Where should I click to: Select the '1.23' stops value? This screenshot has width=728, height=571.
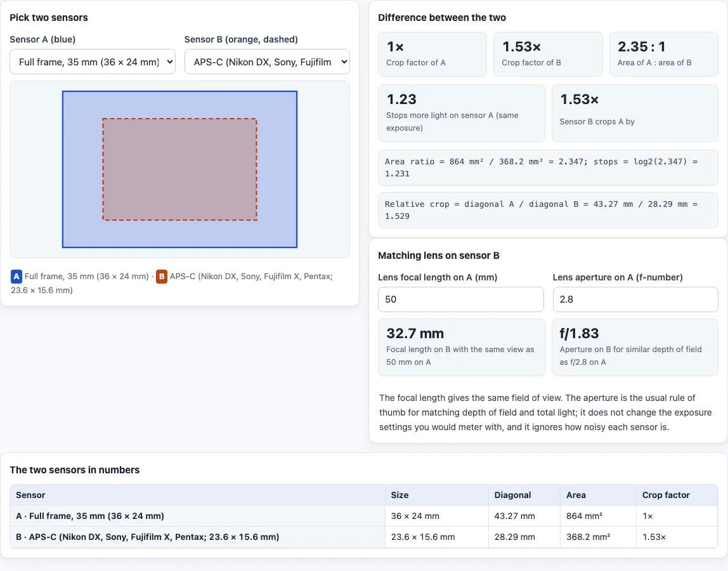tap(401, 99)
